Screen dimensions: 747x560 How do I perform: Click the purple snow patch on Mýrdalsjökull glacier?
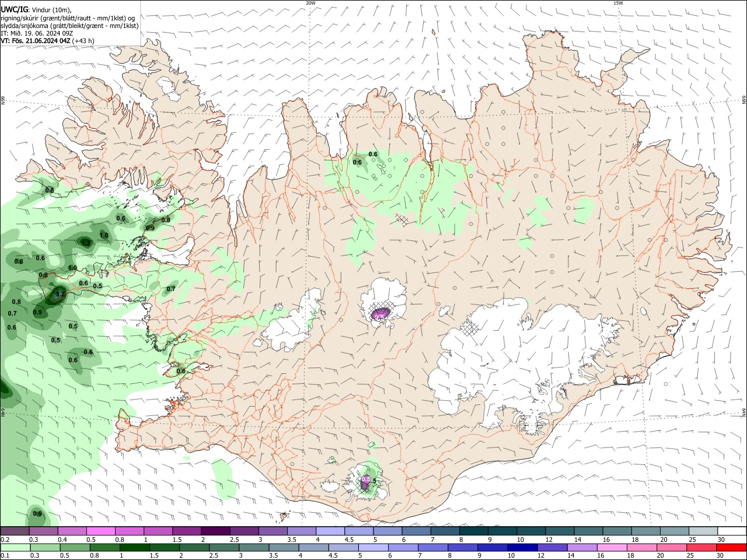click(x=366, y=483)
